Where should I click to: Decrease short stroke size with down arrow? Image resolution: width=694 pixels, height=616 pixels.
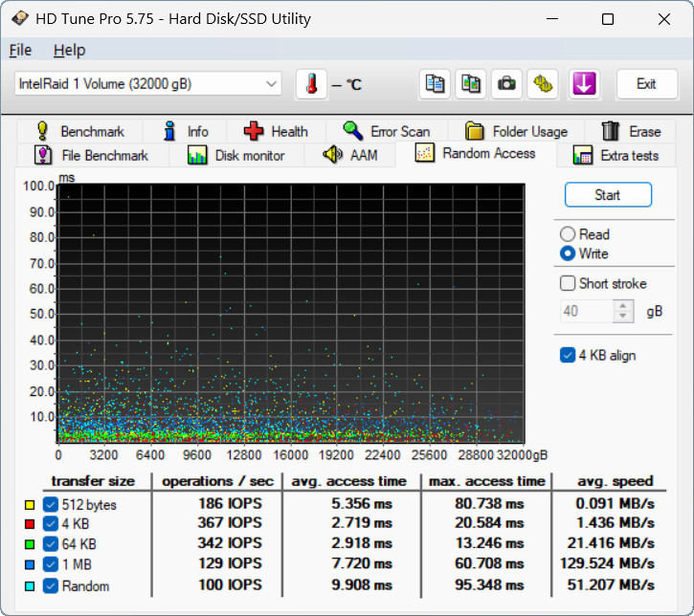(x=623, y=317)
